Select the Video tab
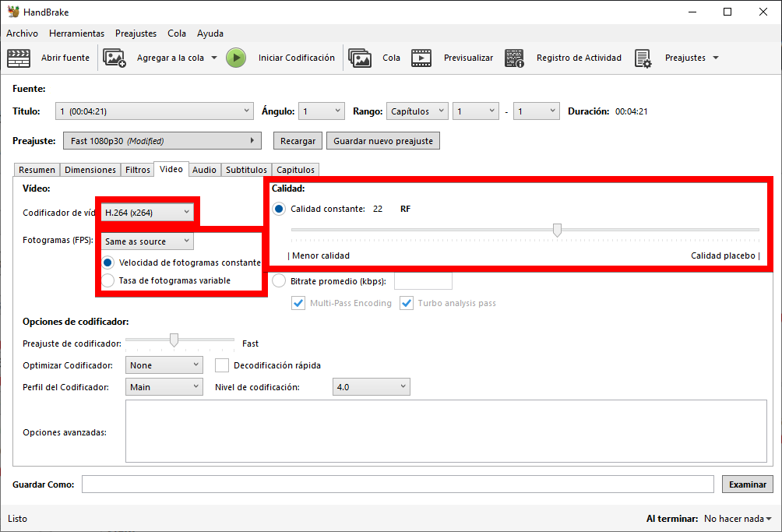 (171, 169)
